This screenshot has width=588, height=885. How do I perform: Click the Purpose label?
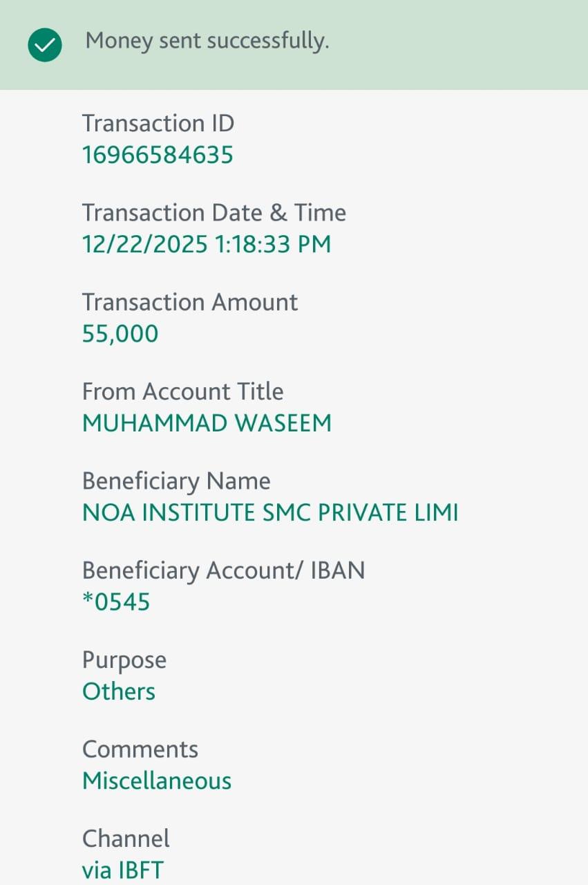124,660
